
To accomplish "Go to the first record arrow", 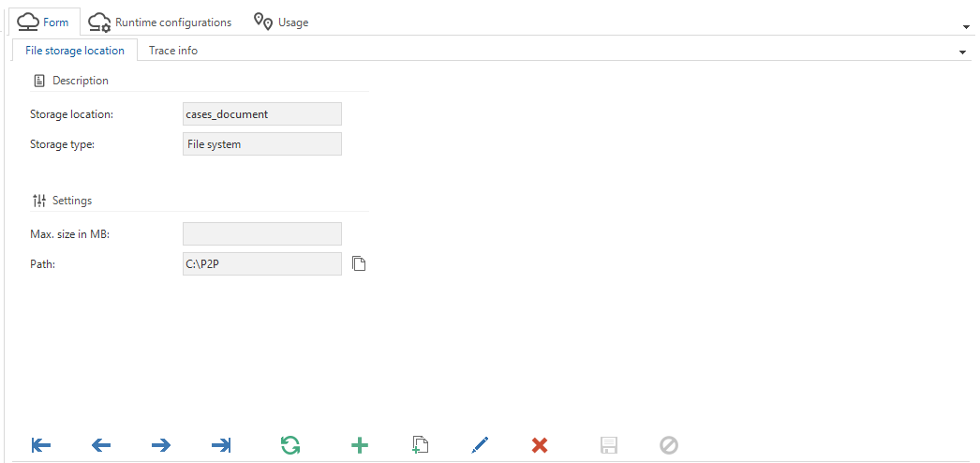I will tap(41, 445).
